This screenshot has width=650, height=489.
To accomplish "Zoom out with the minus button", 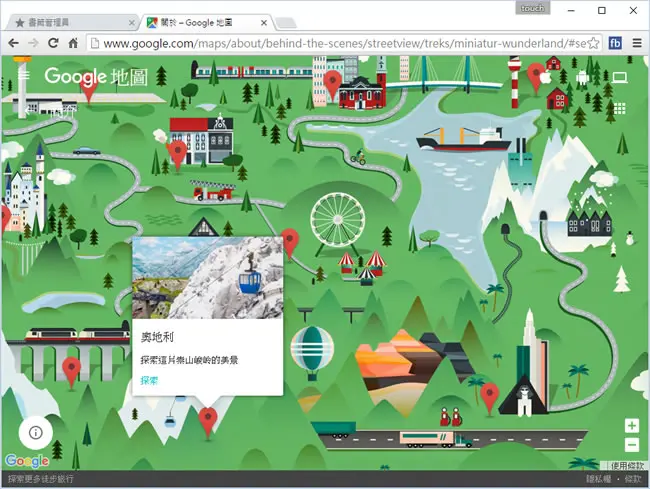I will point(632,445).
